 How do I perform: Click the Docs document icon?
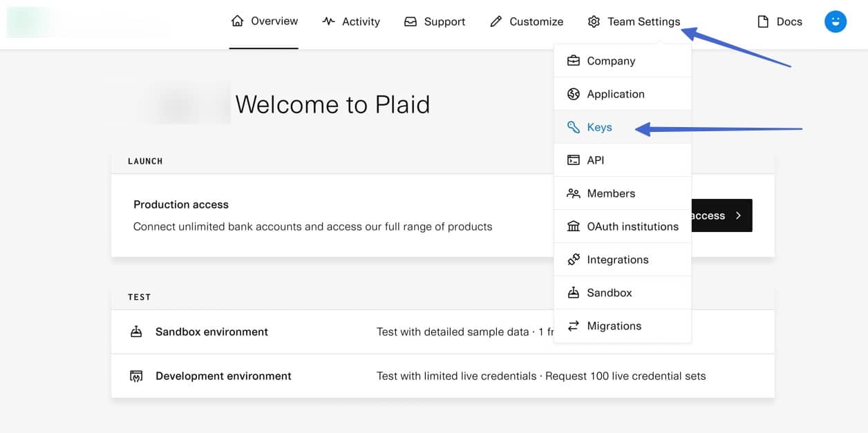(763, 21)
